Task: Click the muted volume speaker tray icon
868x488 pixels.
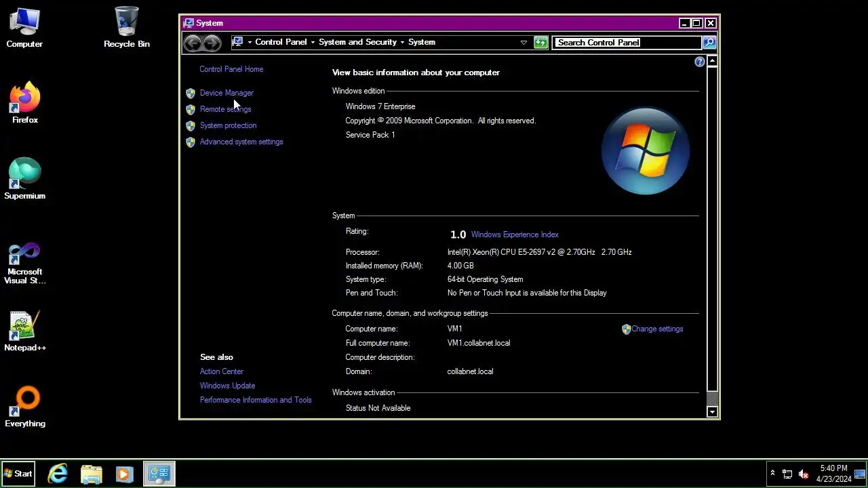Action: (x=804, y=474)
